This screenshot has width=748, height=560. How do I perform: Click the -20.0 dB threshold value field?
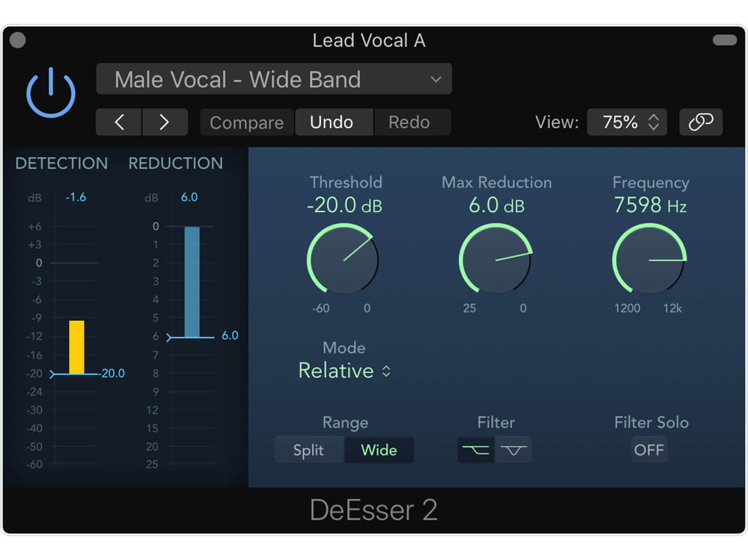pos(345,205)
